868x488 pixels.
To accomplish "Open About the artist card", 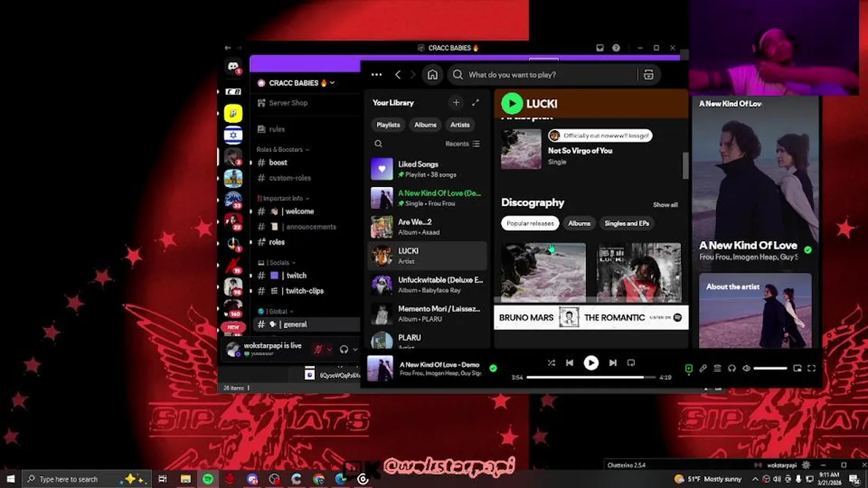I will (x=755, y=310).
